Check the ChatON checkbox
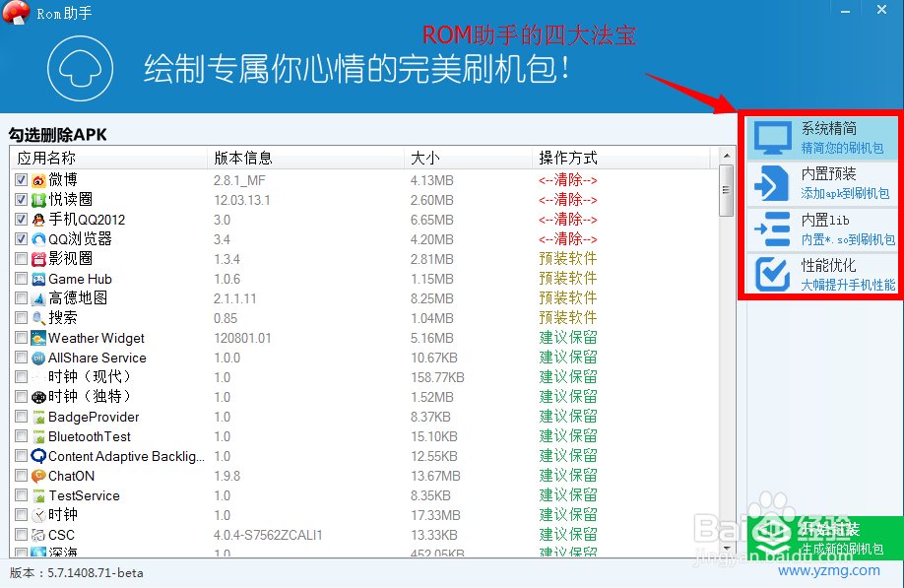 pyautogui.click(x=22, y=475)
